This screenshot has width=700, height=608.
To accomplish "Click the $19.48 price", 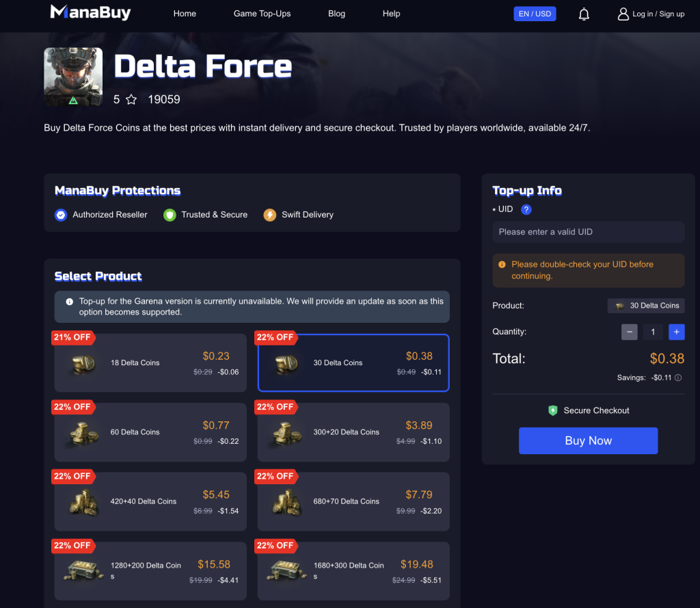I will click(x=416, y=564).
